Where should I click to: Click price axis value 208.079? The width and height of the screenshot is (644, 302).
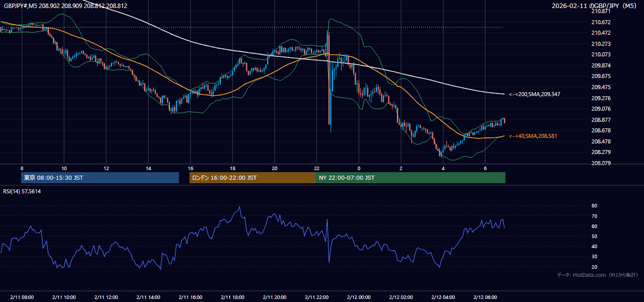tap(601, 163)
